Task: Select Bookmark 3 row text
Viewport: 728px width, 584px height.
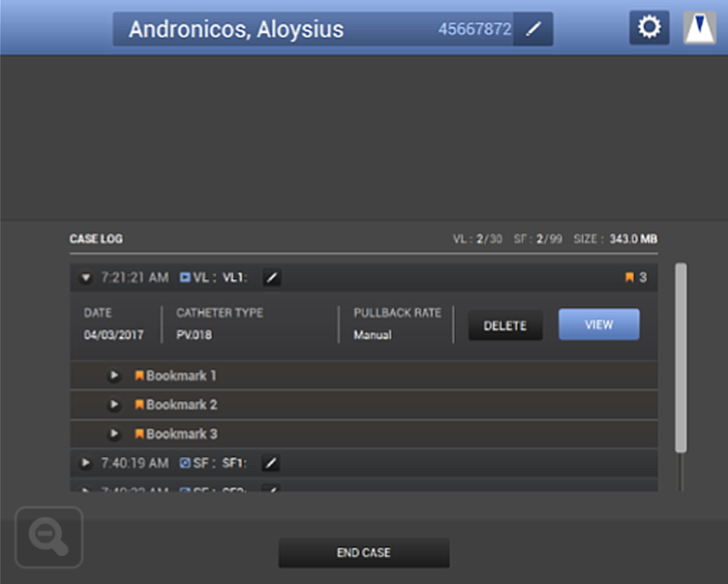Action: (x=182, y=434)
